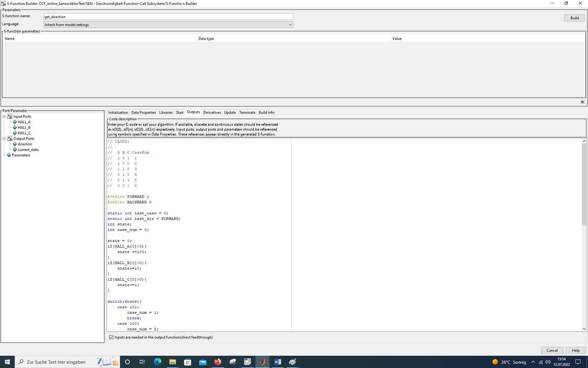
Task: Toggle direct feedthrough inputs checkbox
Action: pyautogui.click(x=111, y=338)
